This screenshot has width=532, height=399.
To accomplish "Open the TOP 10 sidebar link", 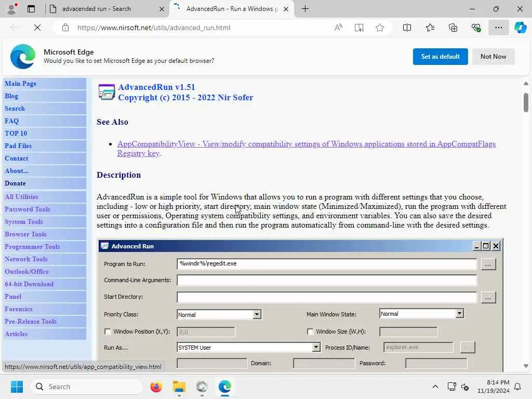I will coord(16,134).
